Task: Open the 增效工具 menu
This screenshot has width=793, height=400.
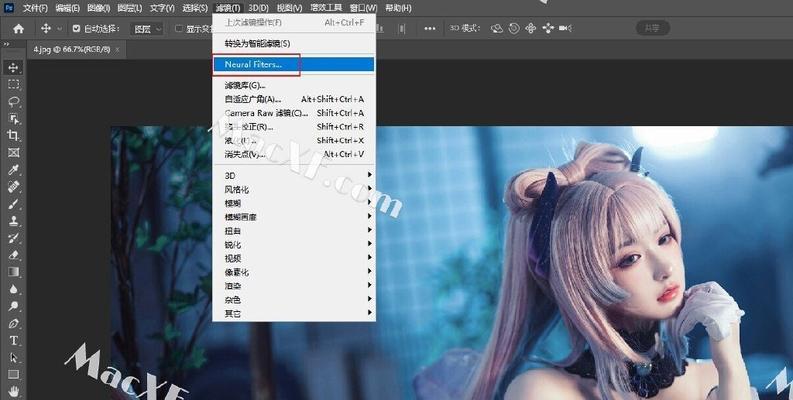Action: pos(326,8)
